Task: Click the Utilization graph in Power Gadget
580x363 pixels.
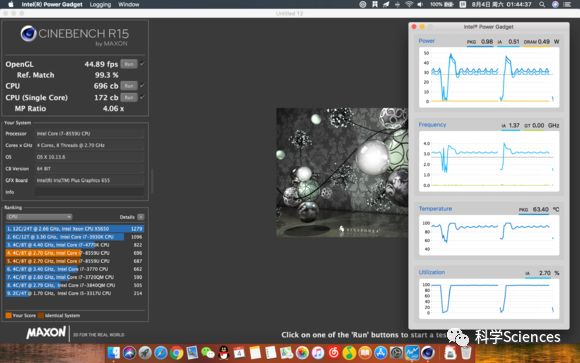Action: tap(489, 299)
